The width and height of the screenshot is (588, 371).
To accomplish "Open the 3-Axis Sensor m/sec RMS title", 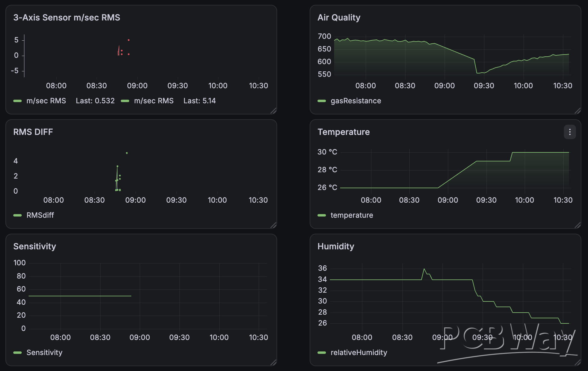I will coord(67,17).
